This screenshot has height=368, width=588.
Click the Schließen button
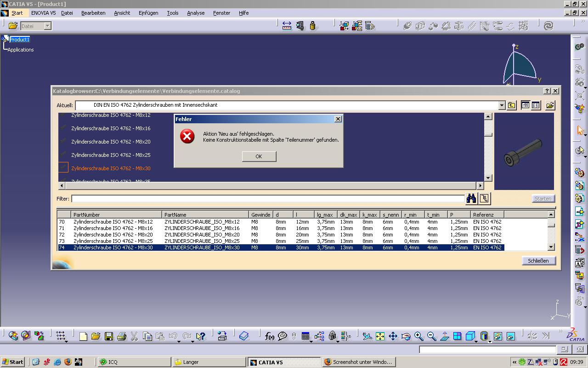pyautogui.click(x=538, y=260)
